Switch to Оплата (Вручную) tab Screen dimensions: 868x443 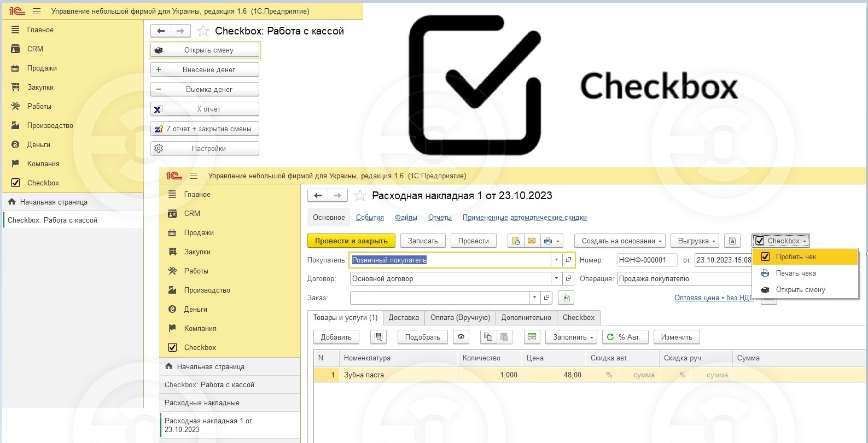click(460, 317)
